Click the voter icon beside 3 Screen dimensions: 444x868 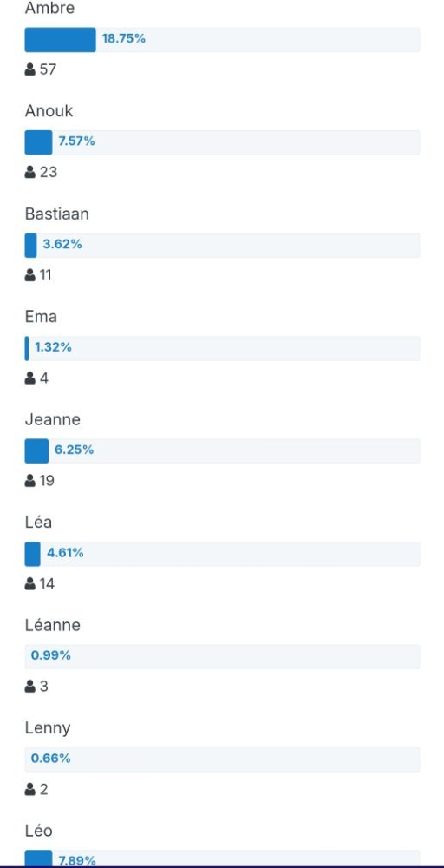(29, 687)
